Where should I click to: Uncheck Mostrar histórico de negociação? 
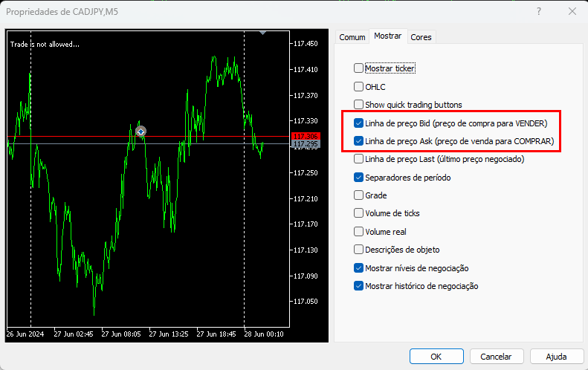pos(358,286)
